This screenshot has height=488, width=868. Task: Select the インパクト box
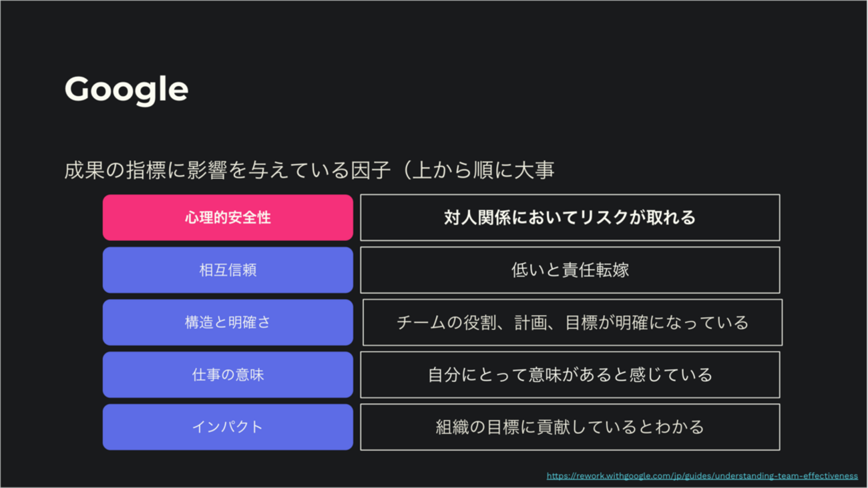(x=228, y=427)
